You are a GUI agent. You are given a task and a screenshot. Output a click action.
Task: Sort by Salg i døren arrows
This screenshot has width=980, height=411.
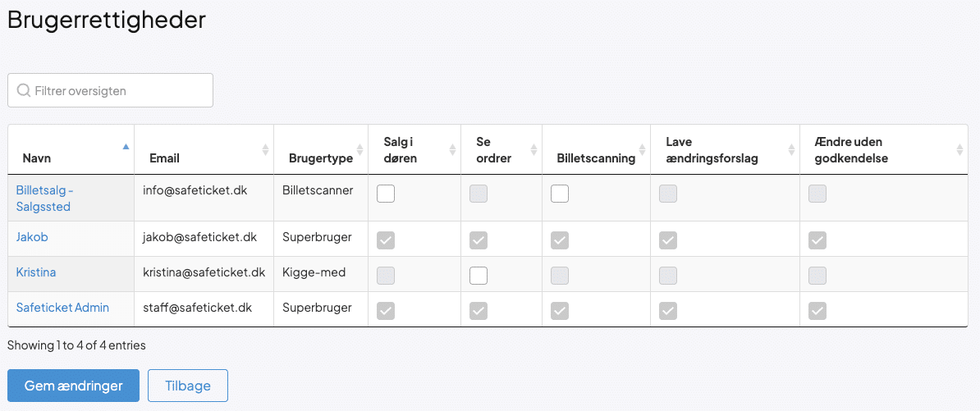click(452, 150)
